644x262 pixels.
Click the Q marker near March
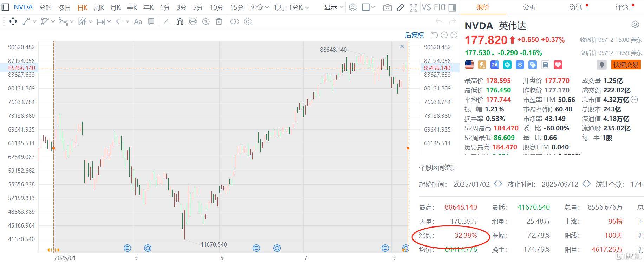(x=148, y=248)
